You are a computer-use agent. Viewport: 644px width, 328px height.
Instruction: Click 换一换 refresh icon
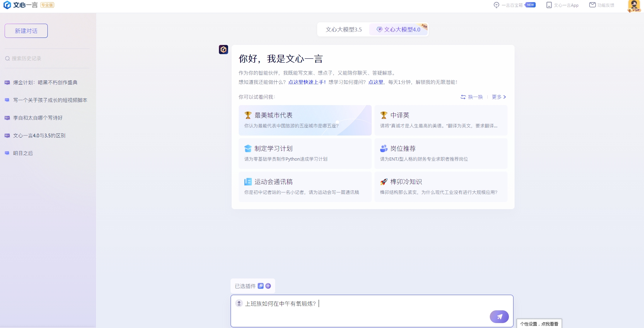point(463,97)
